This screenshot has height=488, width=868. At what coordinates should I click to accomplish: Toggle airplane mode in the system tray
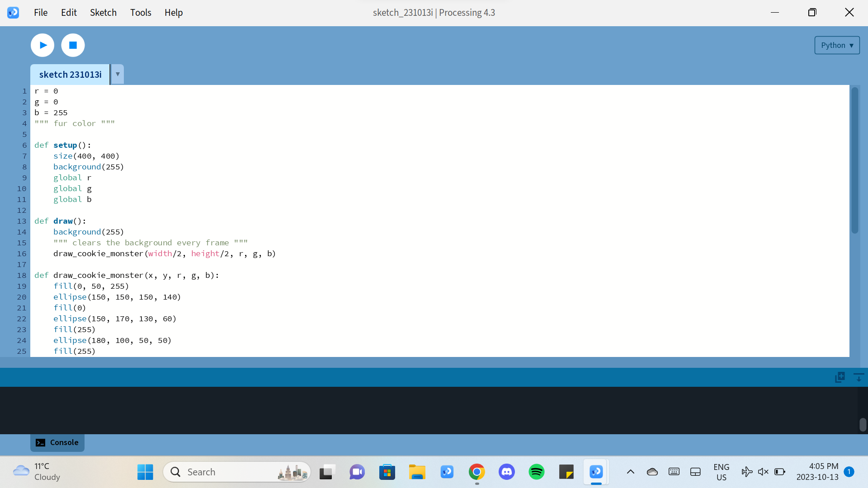[747, 472]
